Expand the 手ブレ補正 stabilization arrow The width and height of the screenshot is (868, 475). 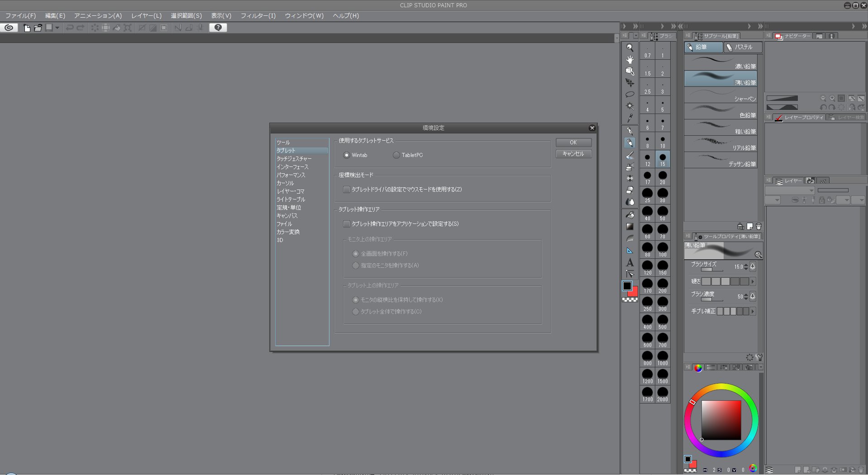click(753, 311)
